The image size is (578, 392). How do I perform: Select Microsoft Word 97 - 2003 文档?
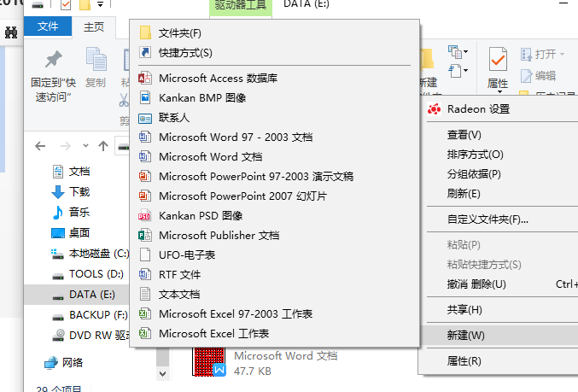[x=274, y=137]
